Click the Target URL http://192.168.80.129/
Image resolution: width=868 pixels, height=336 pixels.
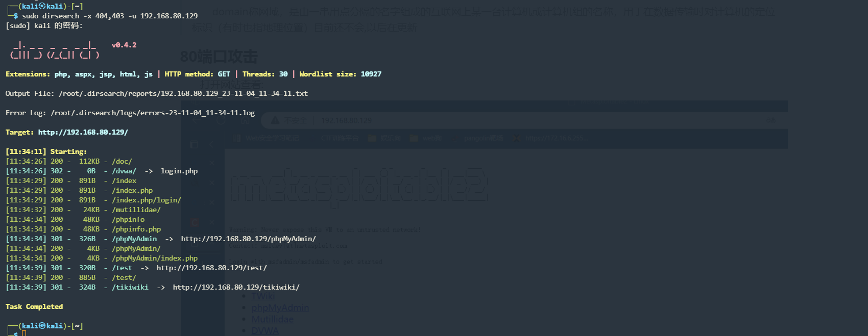[83, 132]
